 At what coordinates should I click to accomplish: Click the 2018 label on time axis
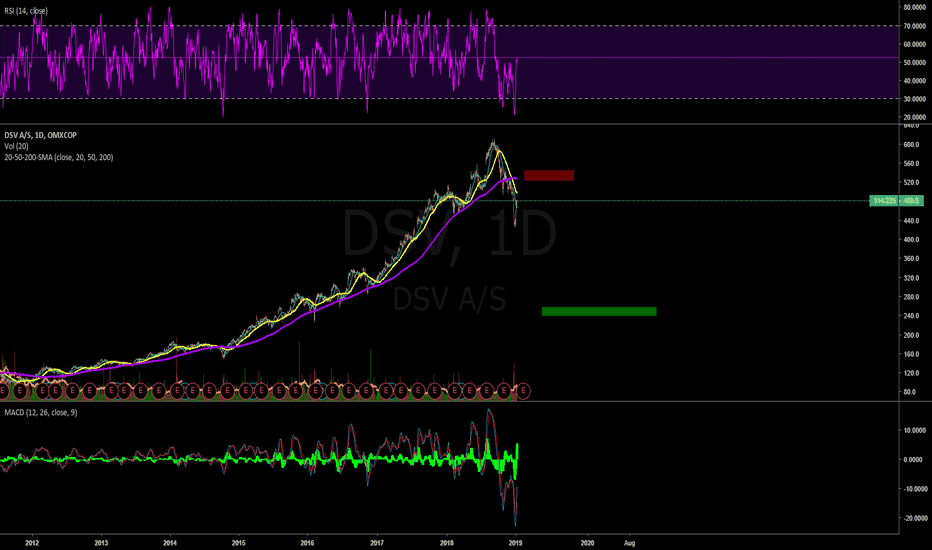pyautogui.click(x=447, y=543)
